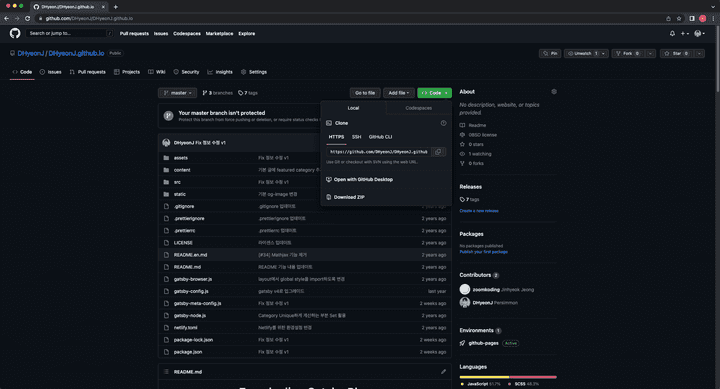Image resolution: width=720 pixels, height=389 pixels.
Task: Click Create a new release link
Action: point(479,211)
